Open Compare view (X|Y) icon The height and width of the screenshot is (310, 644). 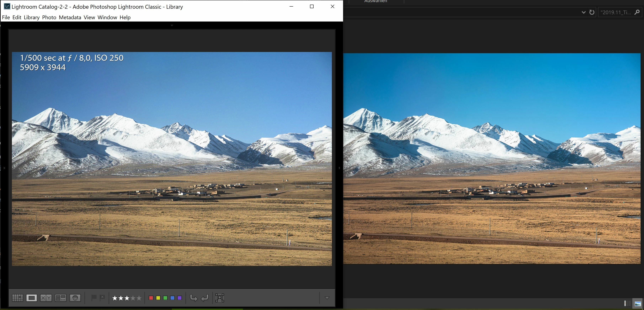[46, 298]
